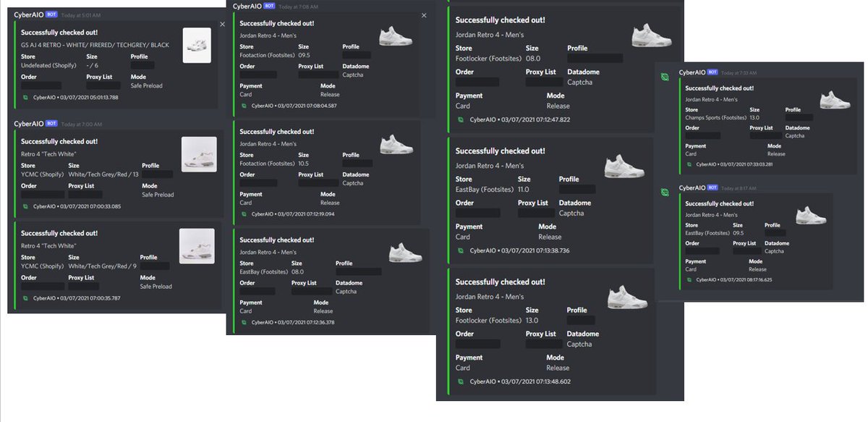The height and width of the screenshot is (422, 868).
Task: Open CyberAIO avatar on 8:17 AM message
Action: coord(665,192)
